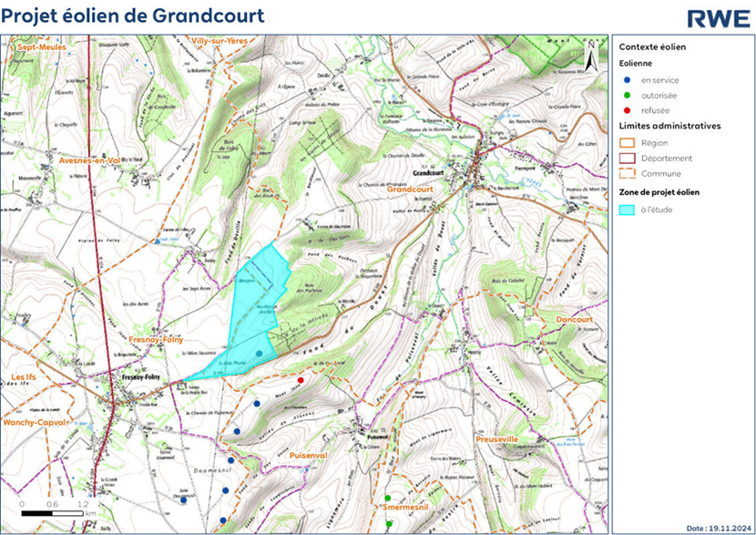This screenshot has width=756, height=535.
Task: Click the blue 'en service' legend dot
Action: click(x=628, y=80)
